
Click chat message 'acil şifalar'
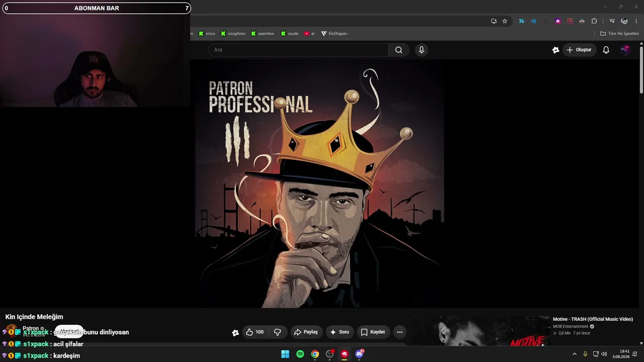click(x=68, y=344)
